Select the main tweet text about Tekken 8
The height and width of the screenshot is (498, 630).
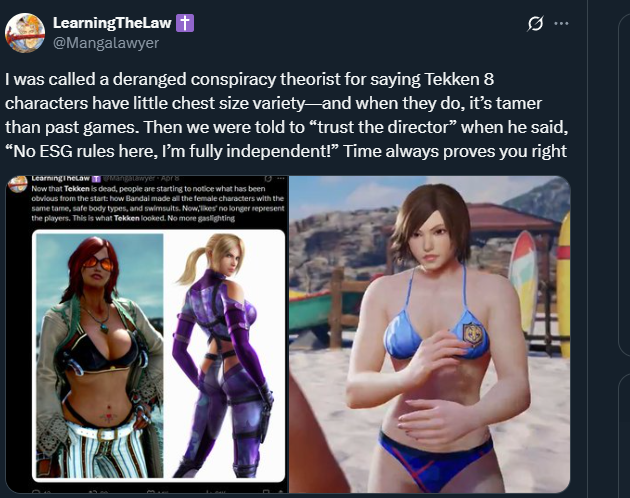pyautogui.click(x=286, y=115)
